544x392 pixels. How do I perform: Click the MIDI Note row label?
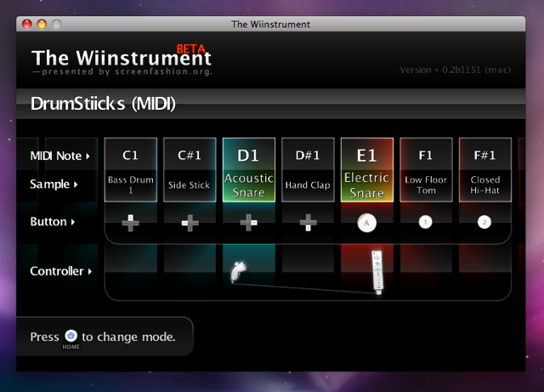pyautogui.click(x=59, y=156)
